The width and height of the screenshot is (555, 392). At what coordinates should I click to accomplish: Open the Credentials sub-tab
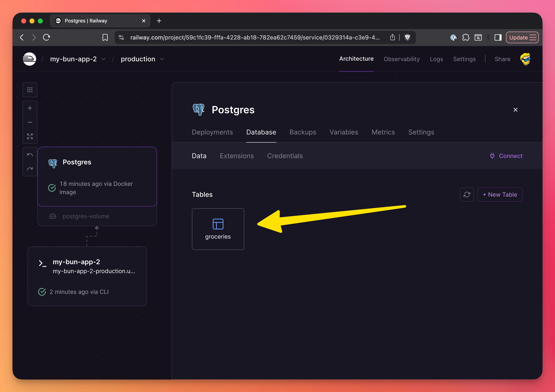coord(285,156)
